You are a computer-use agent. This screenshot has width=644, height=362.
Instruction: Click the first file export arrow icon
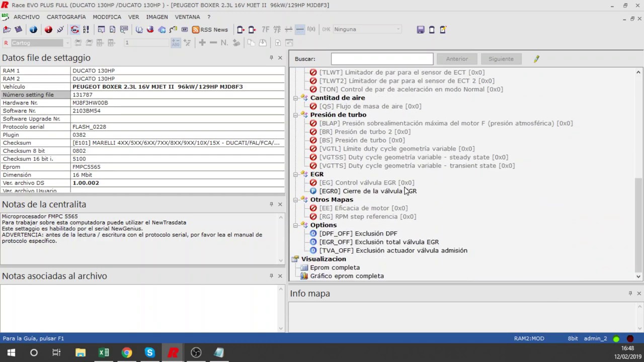(240, 30)
